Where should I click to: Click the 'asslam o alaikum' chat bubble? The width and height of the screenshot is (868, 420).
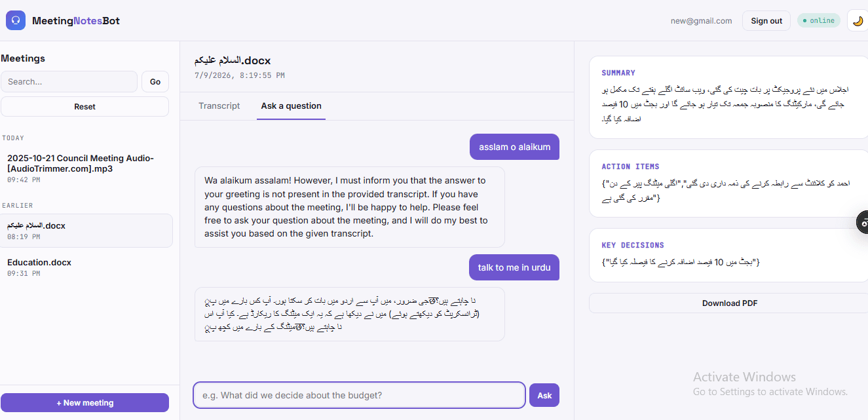click(514, 147)
